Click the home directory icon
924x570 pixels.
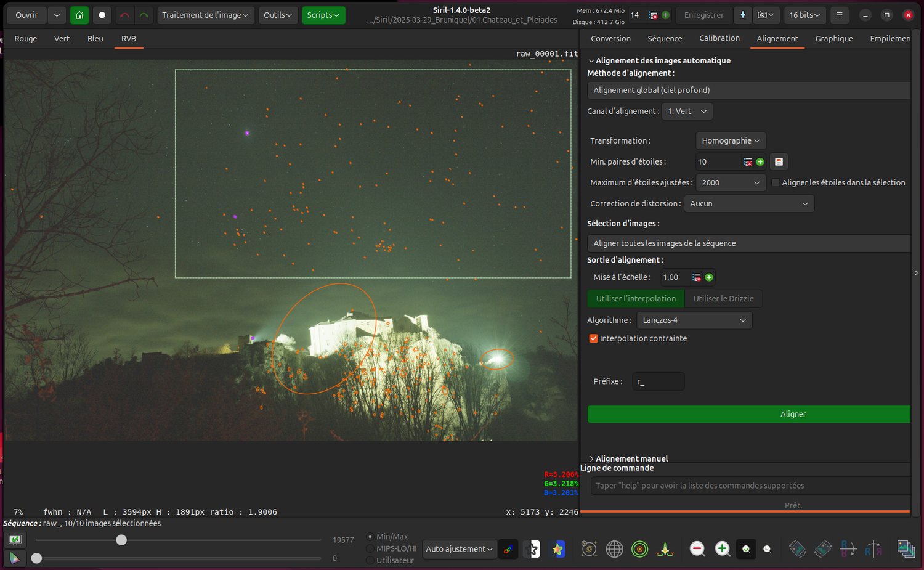tap(79, 15)
